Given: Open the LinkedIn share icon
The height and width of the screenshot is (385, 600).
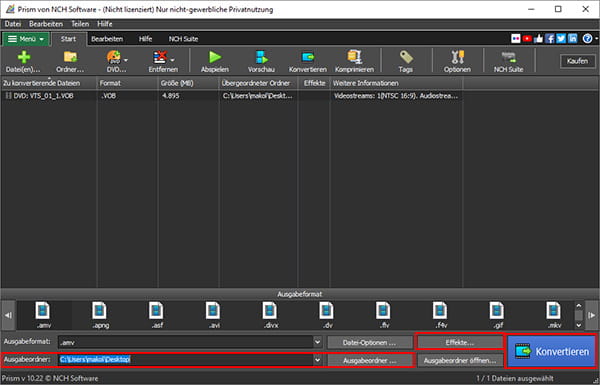Looking at the screenshot, I should pyautogui.click(x=572, y=39).
